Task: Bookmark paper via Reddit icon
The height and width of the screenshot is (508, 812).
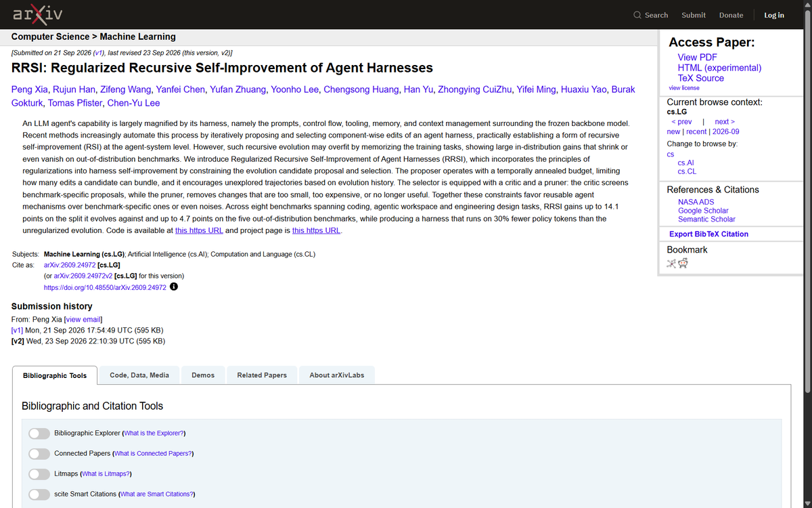Action: click(683, 263)
